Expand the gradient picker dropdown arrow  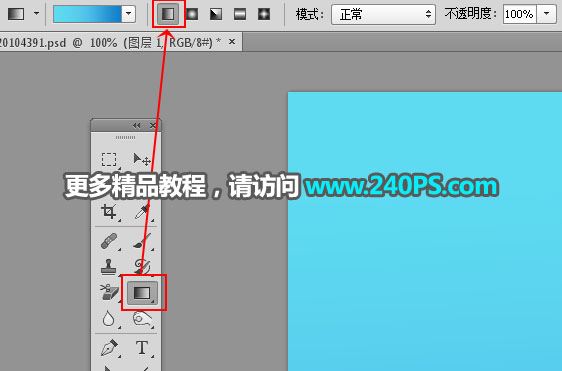(129, 14)
